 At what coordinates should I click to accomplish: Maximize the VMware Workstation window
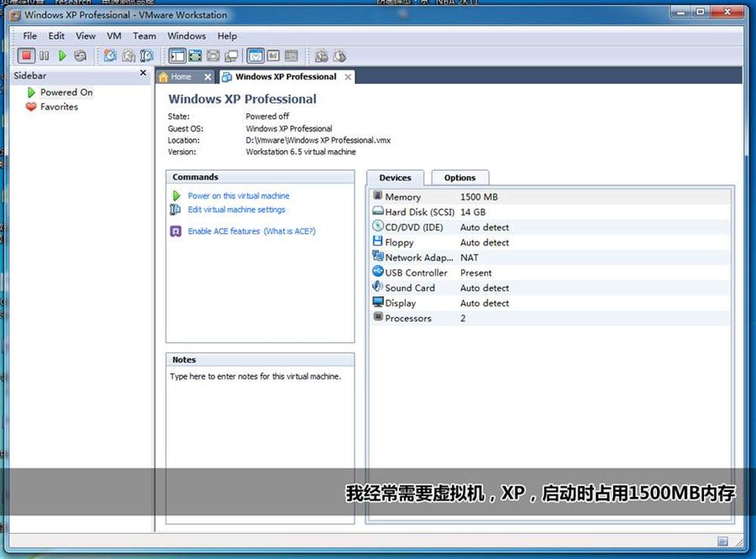700,12
